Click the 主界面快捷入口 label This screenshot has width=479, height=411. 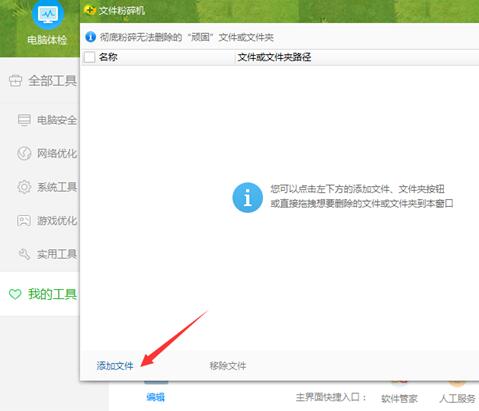331,397
